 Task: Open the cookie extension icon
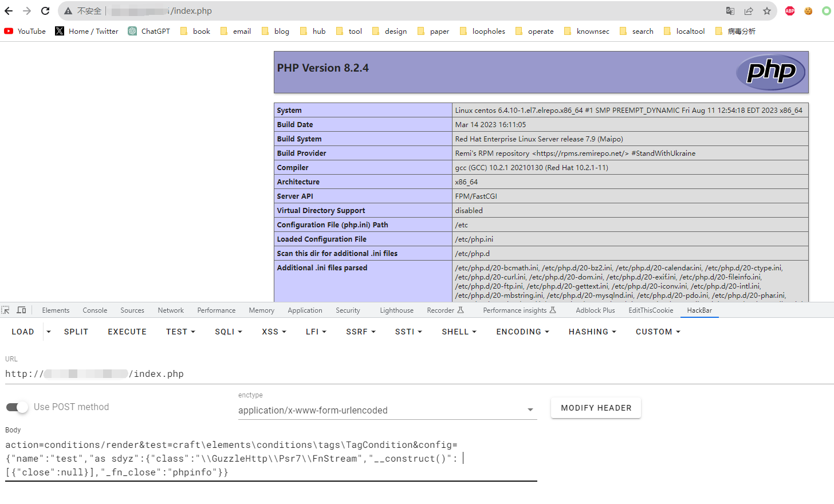(808, 11)
